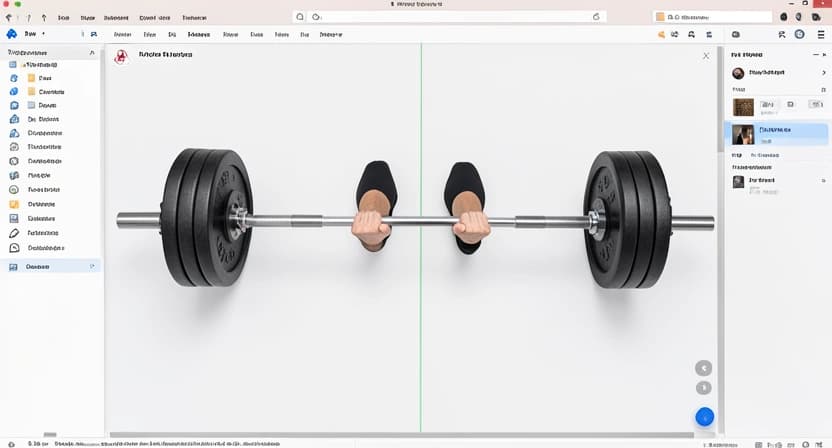Minimize the right panel with the dash icon
Screen dimensions: 832x448
point(816,55)
